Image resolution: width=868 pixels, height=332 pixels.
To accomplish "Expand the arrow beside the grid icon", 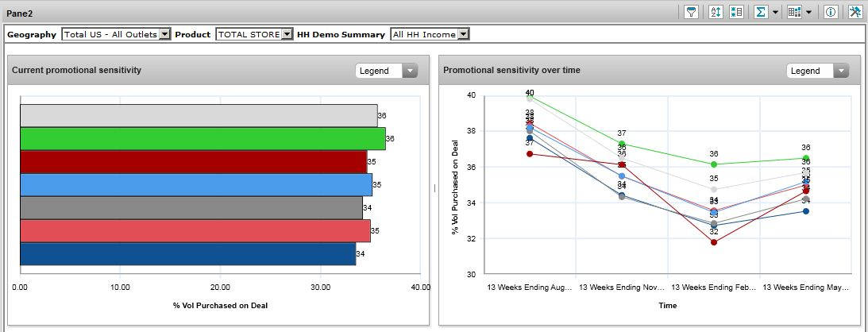I will pyautogui.click(x=809, y=12).
